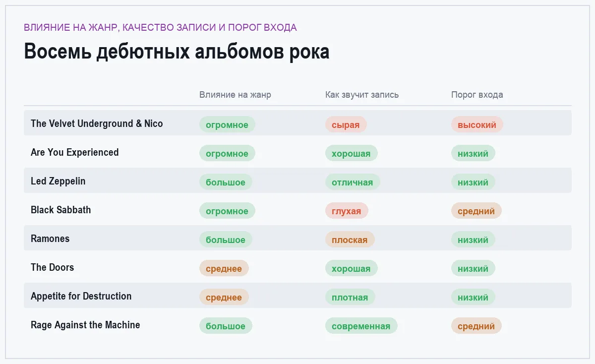
Task: Select the row title "Led Zeppelin"
Action: point(58,181)
